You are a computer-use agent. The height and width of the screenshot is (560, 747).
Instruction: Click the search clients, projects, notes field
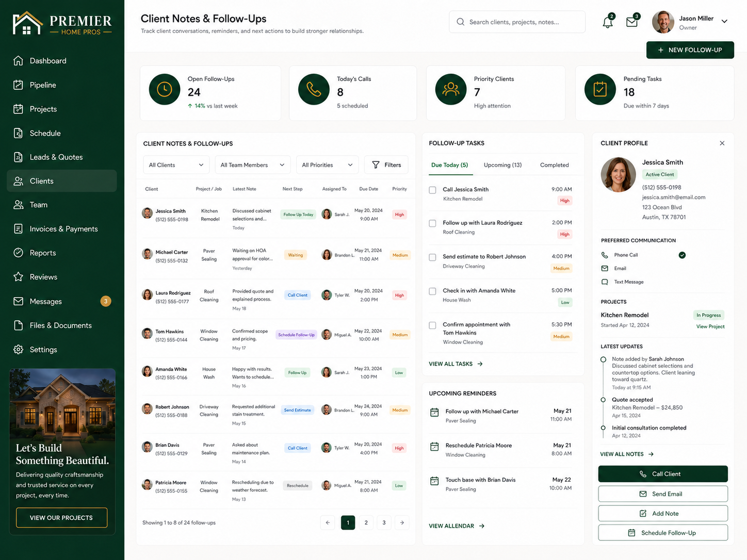point(517,22)
